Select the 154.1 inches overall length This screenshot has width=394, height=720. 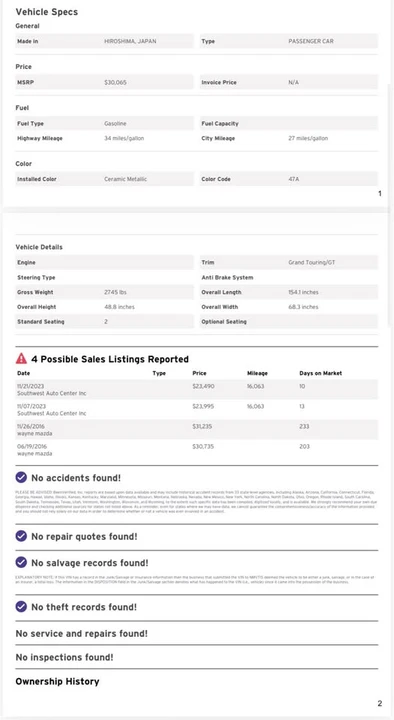(x=303, y=292)
